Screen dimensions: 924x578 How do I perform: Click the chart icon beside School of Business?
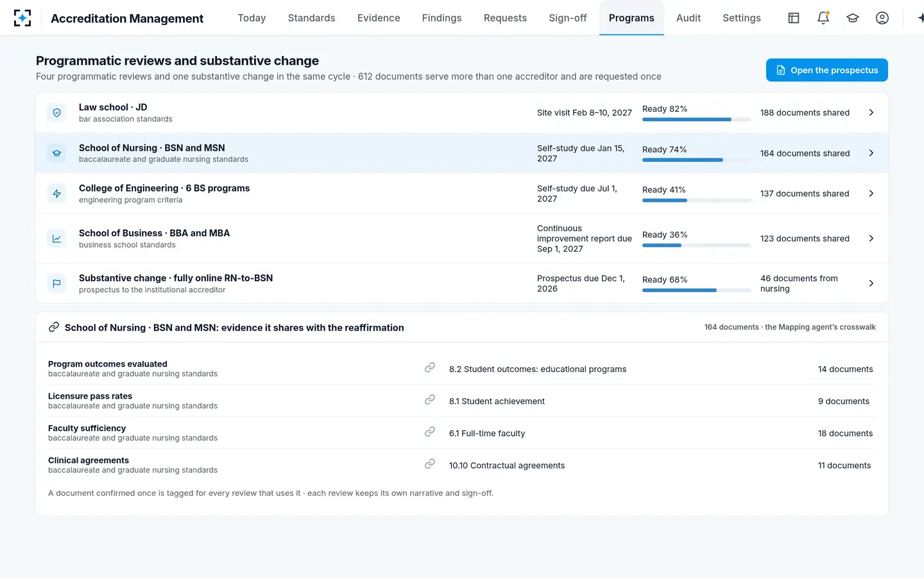pyautogui.click(x=57, y=238)
